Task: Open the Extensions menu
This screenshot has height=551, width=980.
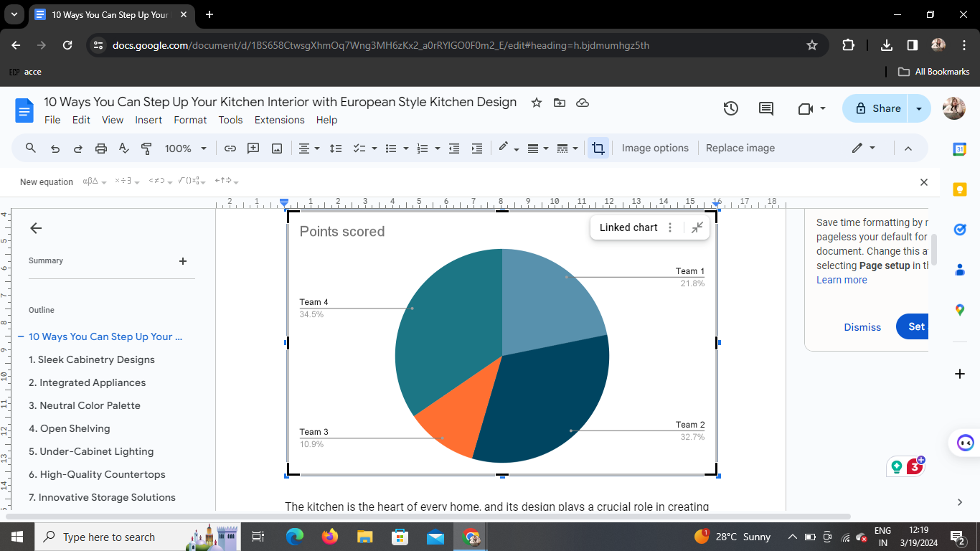Action: 279,120
